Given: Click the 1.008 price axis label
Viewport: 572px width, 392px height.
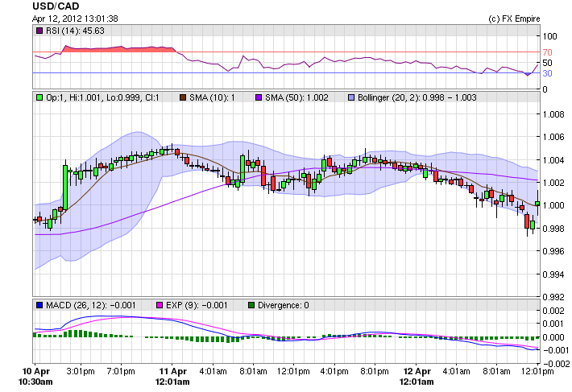Looking at the screenshot, I should pyautogui.click(x=553, y=114).
